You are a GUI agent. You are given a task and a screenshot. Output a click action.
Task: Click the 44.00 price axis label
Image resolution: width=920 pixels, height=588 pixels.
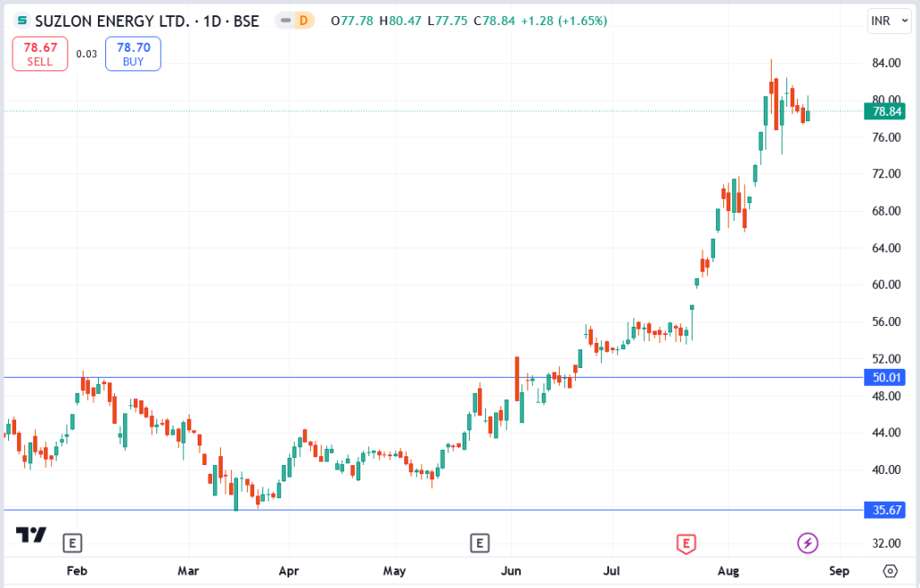(x=886, y=433)
